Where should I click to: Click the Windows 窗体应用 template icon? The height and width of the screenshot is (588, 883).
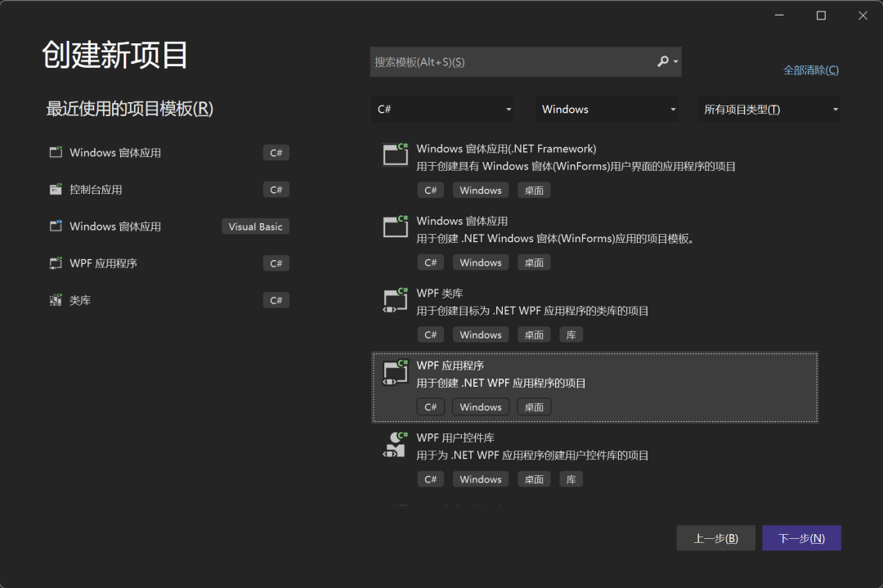coord(395,227)
